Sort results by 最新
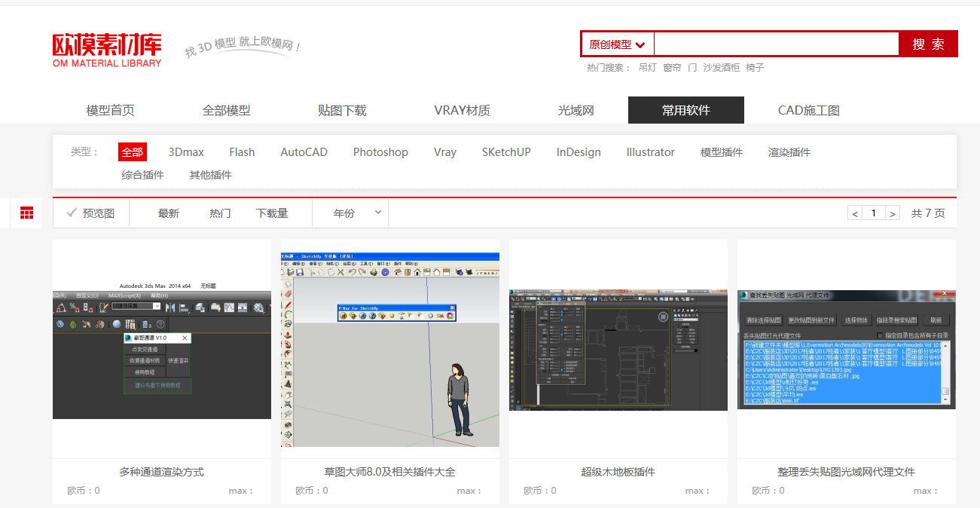The height and width of the screenshot is (508, 980). click(x=169, y=213)
